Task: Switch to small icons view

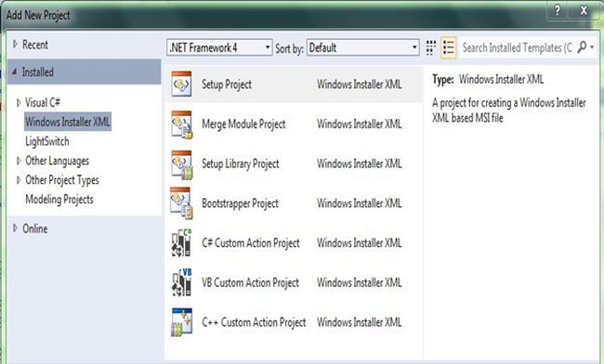Action: [430, 47]
